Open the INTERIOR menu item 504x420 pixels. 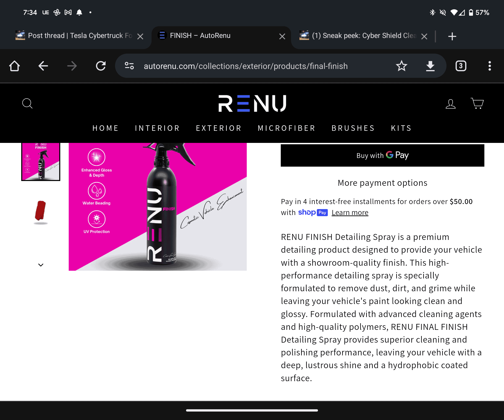(157, 128)
